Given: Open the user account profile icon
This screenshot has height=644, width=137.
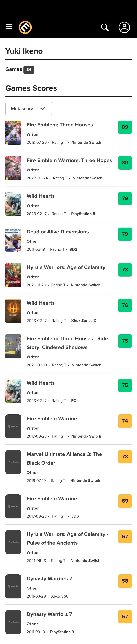Looking at the screenshot, I should click(x=124, y=27).
